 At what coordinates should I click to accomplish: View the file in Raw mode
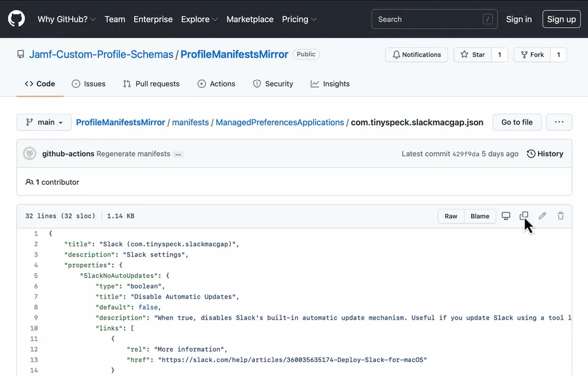[x=450, y=216]
